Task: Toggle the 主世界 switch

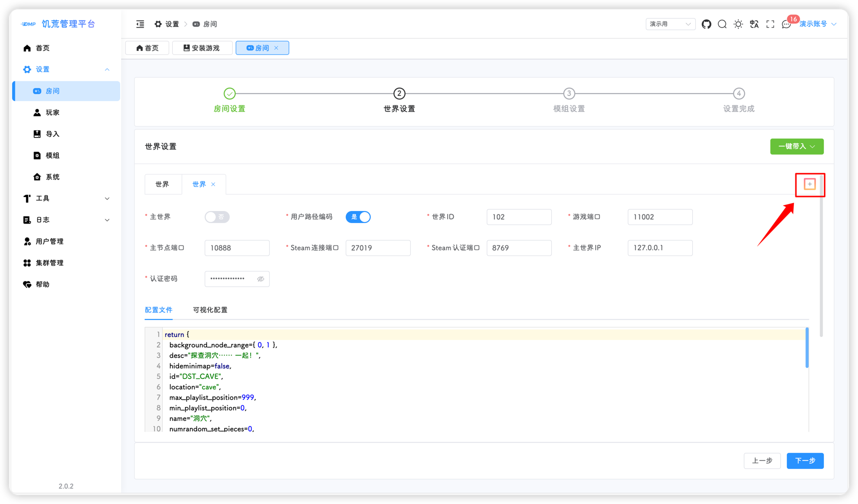Action: 217,217
